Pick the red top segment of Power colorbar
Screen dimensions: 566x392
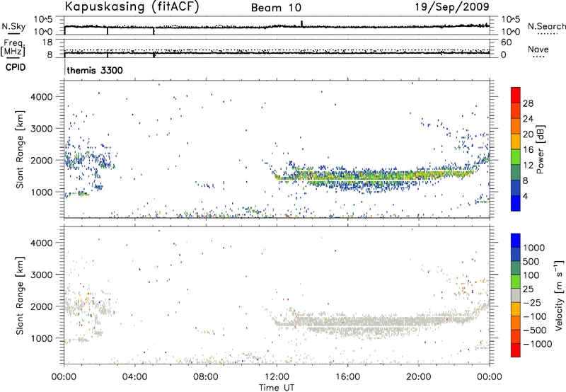tap(516, 95)
